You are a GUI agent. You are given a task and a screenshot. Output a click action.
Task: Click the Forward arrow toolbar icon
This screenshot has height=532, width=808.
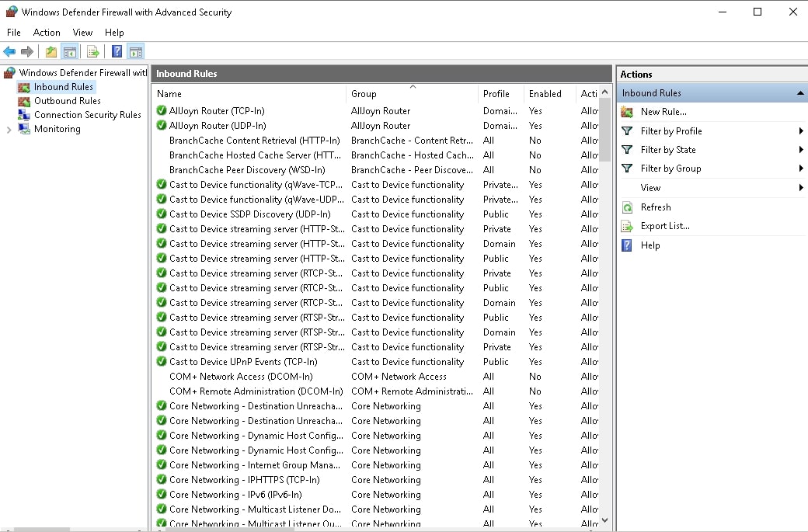click(26, 51)
